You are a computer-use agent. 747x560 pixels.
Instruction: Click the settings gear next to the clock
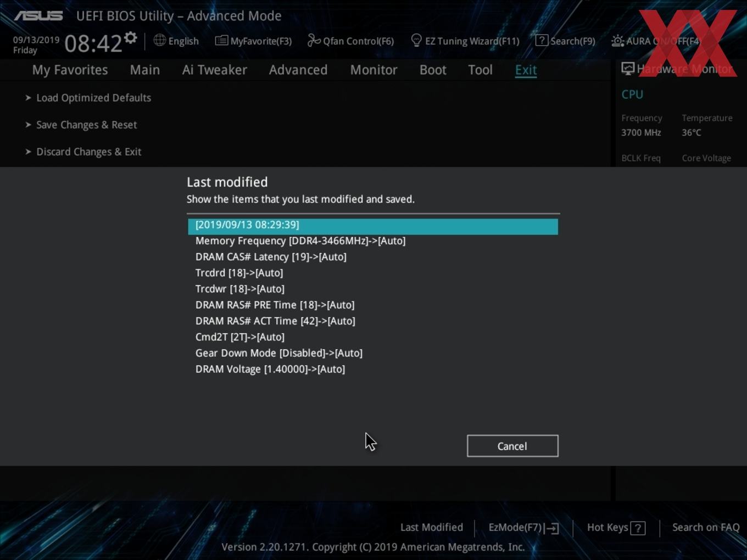pyautogui.click(x=130, y=38)
